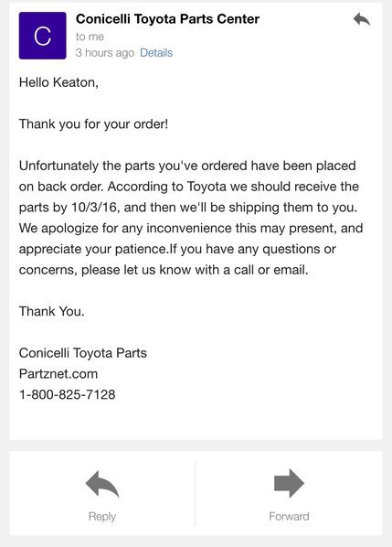Open the purple C sender avatar
The width and height of the screenshot is (392, 547).
pyautogui.click(x=43, y=36)
